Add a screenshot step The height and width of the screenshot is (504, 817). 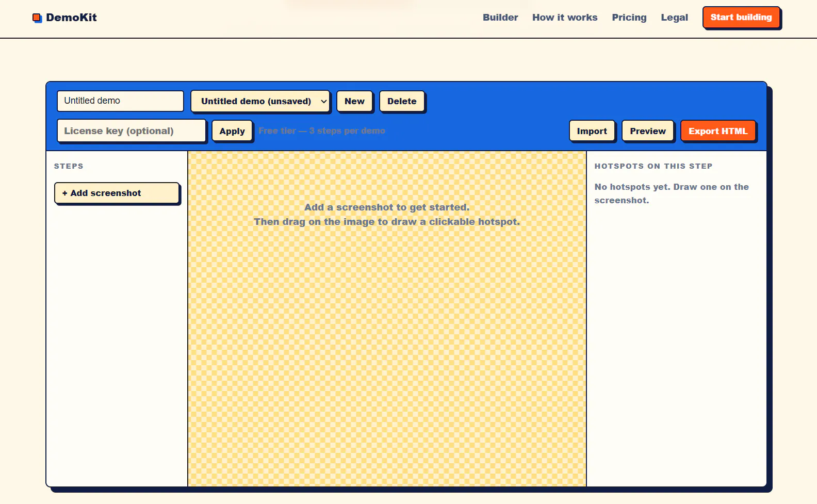point(117,193)
